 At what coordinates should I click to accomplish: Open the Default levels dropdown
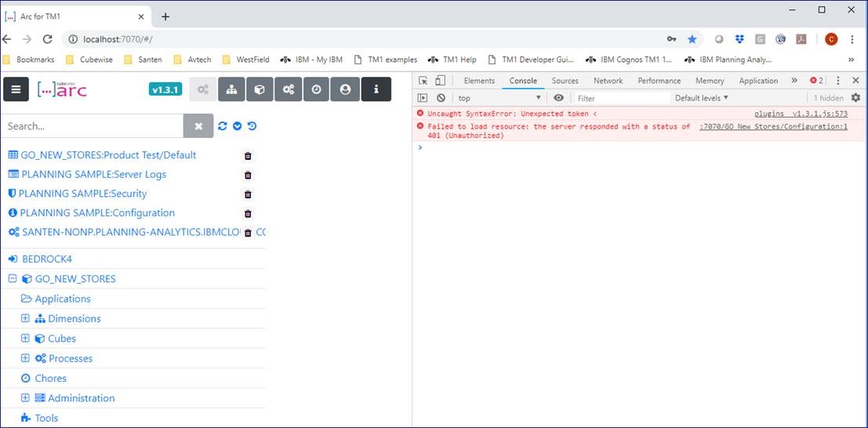click(x=701, y=98)
